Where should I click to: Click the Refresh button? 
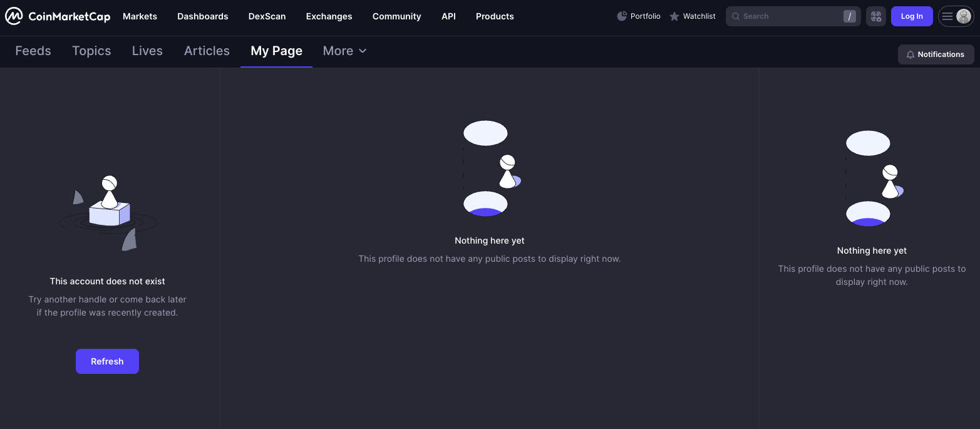click(x=107, y=361)
